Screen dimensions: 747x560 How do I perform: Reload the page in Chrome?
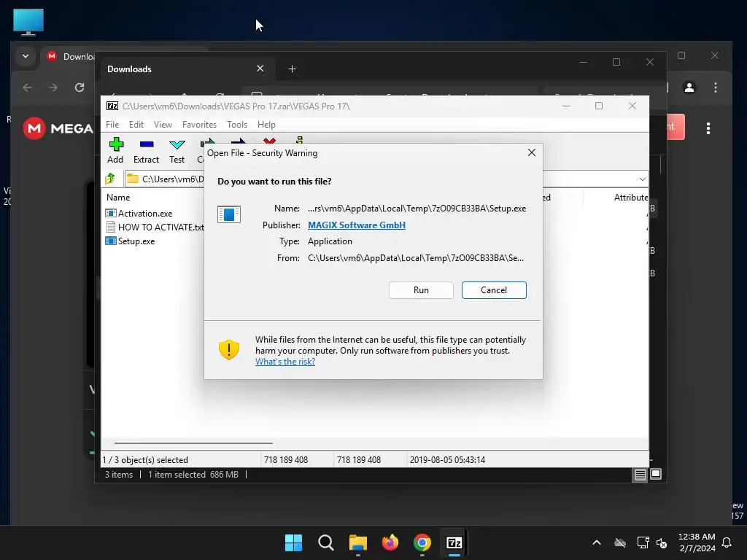click(80, 87)
